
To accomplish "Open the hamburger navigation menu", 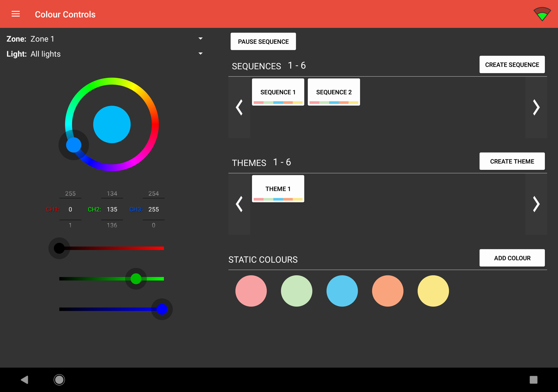I will click(x=16, y=14).
